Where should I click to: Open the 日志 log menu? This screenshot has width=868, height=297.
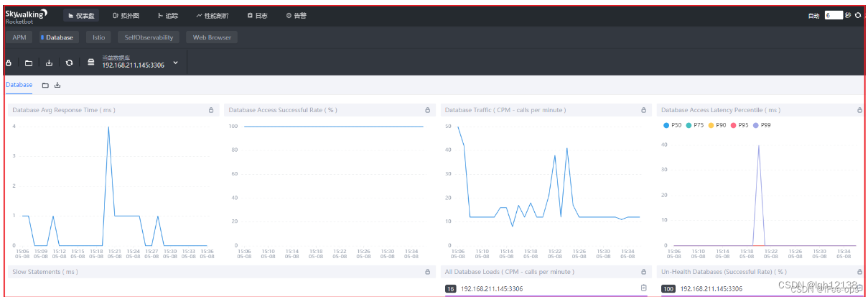coord(257,16)
